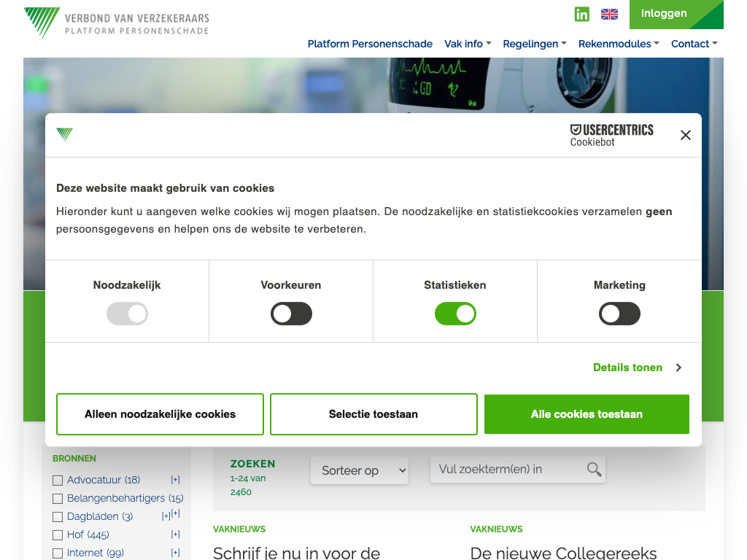Disable the Statistieken cookies switch

[x=455, y=314]
